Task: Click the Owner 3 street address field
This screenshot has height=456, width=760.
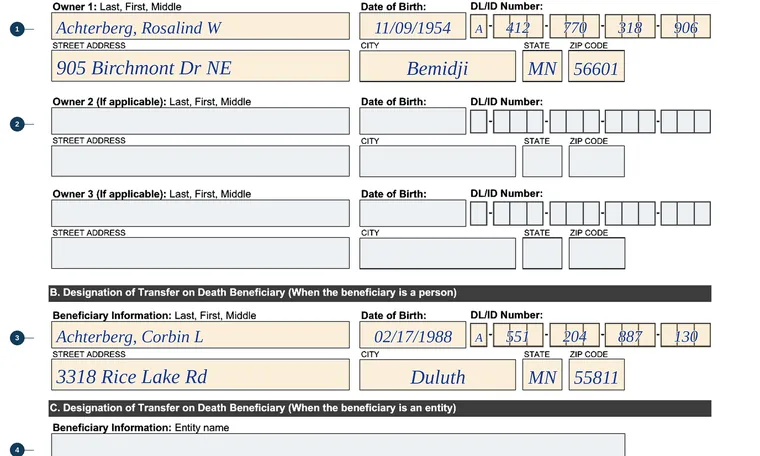Action: coord(200,253)
